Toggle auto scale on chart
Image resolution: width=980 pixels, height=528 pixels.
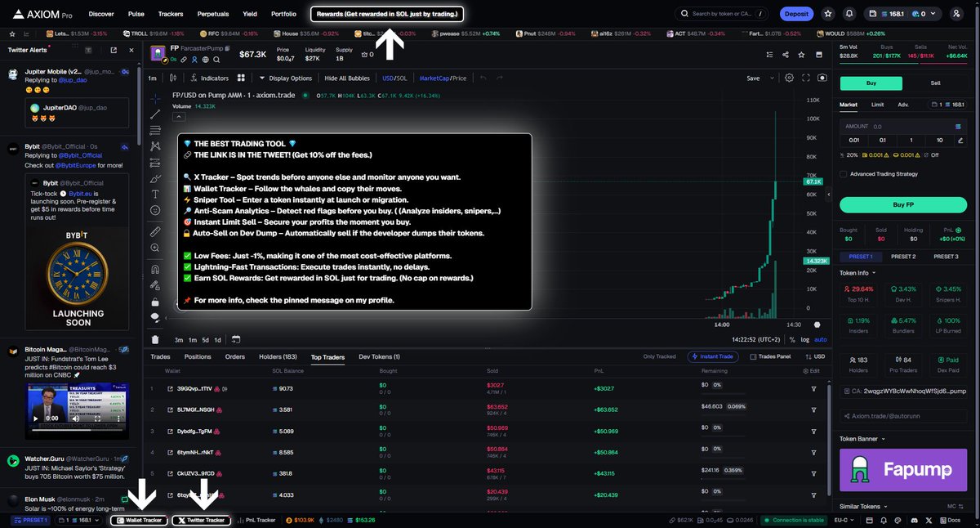click(821, 339)
